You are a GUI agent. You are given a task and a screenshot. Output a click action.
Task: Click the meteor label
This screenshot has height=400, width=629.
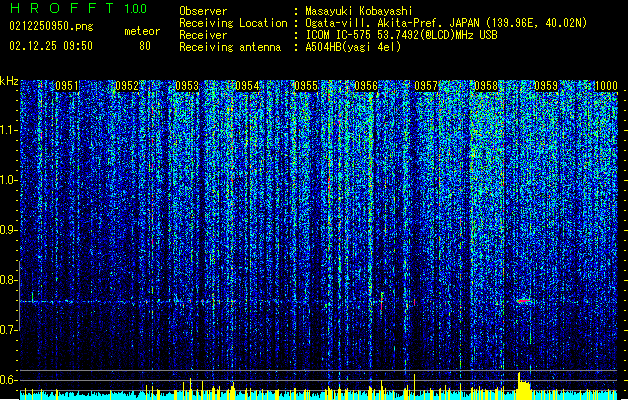tap(142, 31)
